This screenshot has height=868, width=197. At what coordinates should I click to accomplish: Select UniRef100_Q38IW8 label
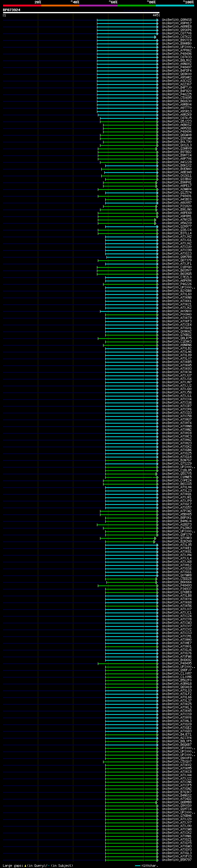[177, 139]
